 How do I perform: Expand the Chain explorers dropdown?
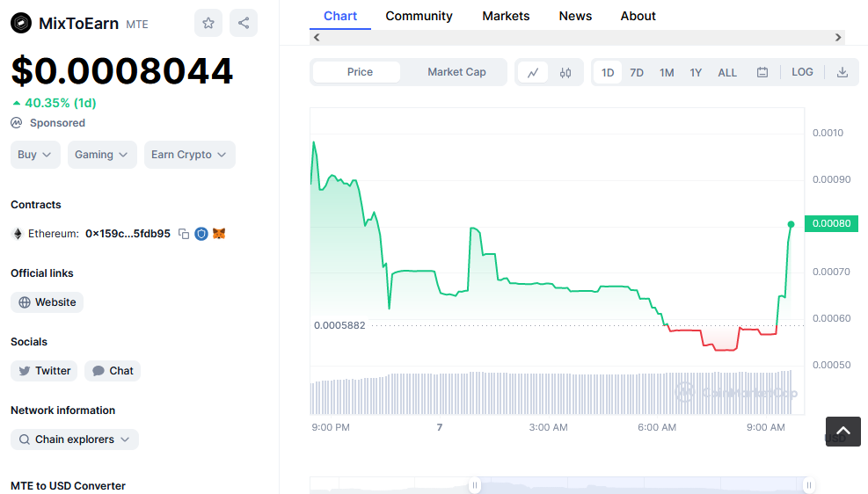point(74,440)
